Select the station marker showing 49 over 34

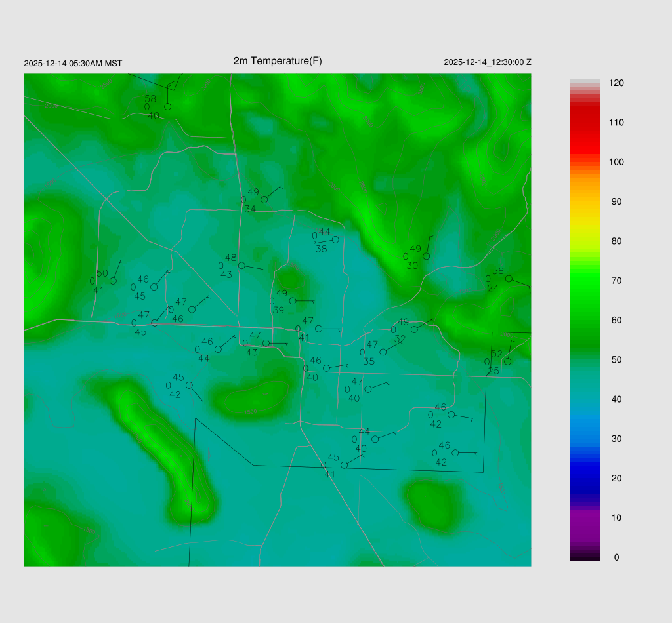[x=264, y=199]
